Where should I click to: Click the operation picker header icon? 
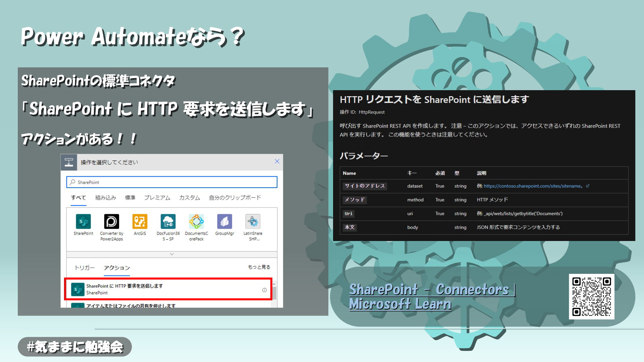[x=69, y=162]
